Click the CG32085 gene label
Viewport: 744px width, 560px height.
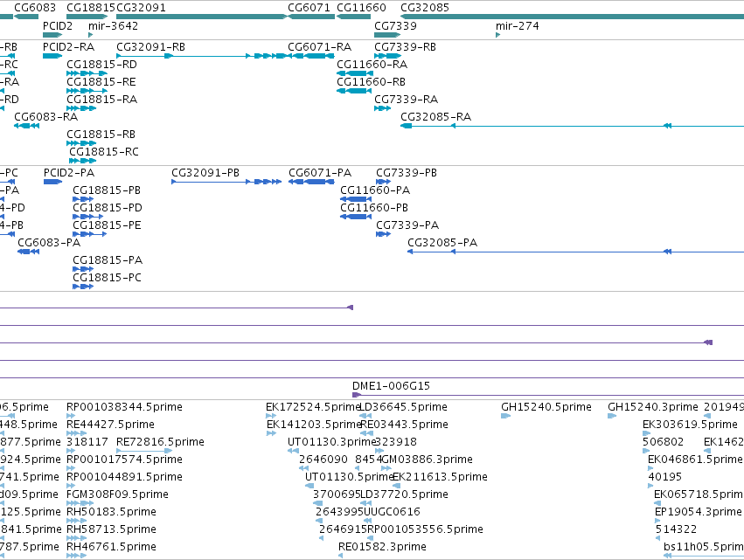(425, 8)
